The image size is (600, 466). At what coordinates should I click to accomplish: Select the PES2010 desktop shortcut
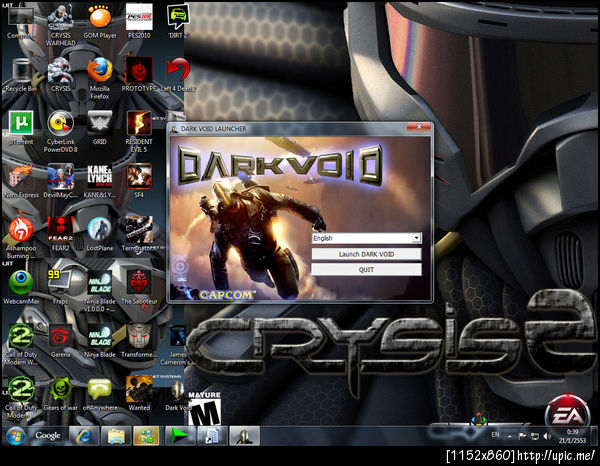[139, 22]
